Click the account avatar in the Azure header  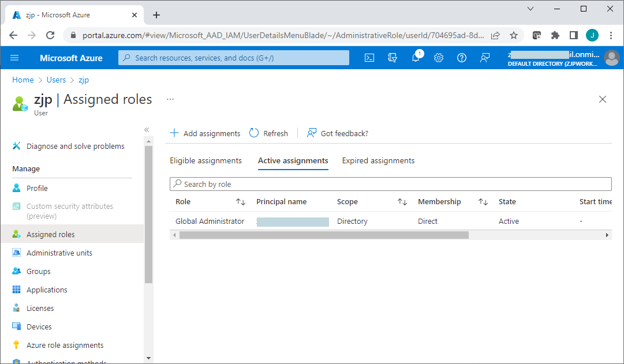click(x=611, y=58)
